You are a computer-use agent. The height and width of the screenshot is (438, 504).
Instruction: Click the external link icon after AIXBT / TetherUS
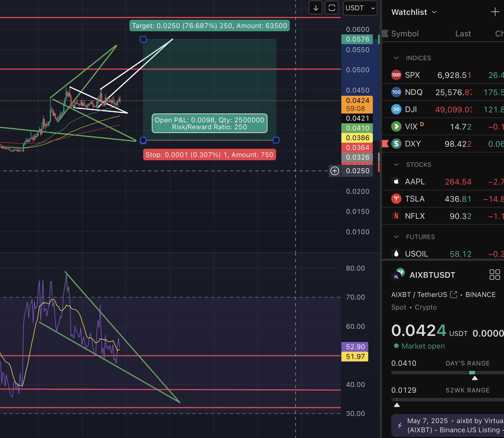pos(454,295)
